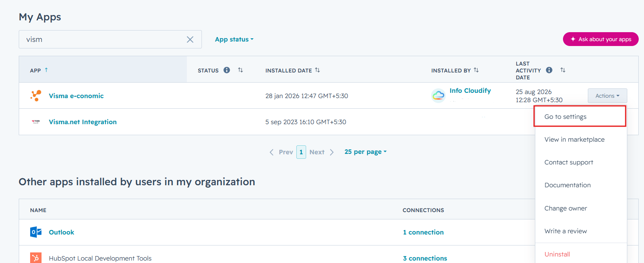Show the STATUS column info tooltip icon
The height and width of the screenshot is (263, 644).
(x=227, y=70)
